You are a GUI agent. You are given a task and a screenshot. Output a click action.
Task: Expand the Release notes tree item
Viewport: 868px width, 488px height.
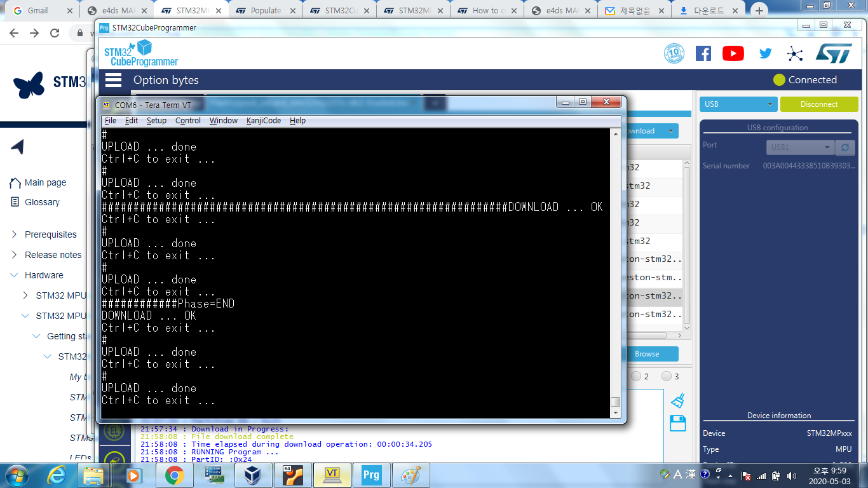pos(15,255)
